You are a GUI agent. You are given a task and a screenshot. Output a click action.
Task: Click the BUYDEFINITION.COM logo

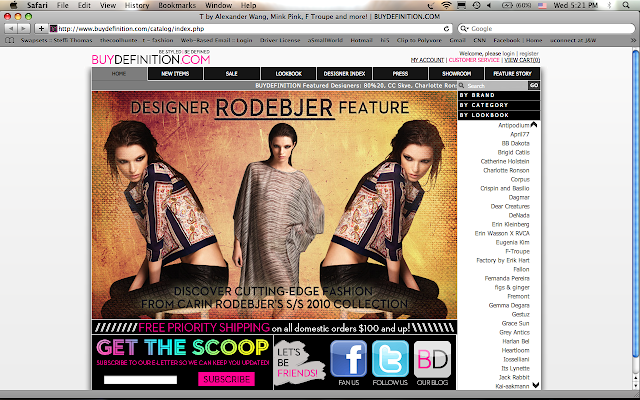151,60
